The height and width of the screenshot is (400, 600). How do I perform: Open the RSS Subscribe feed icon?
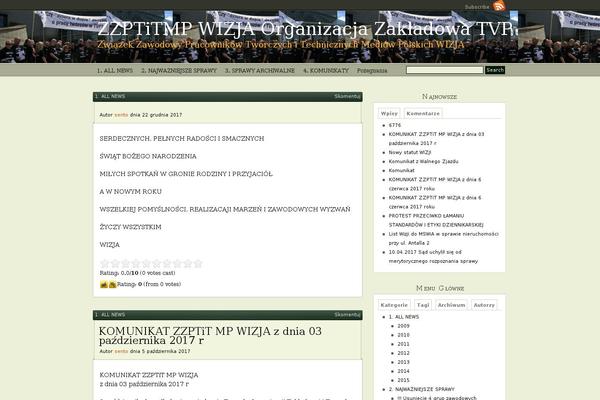[499, 6]
